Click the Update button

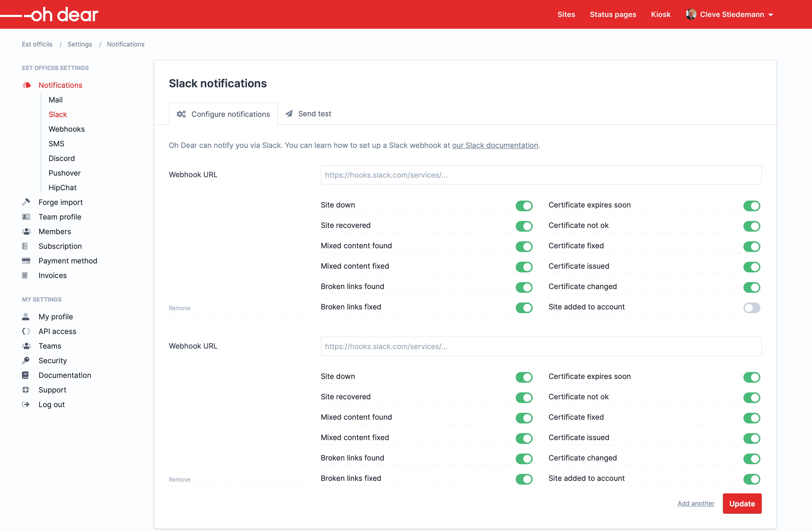pos(742,503)
